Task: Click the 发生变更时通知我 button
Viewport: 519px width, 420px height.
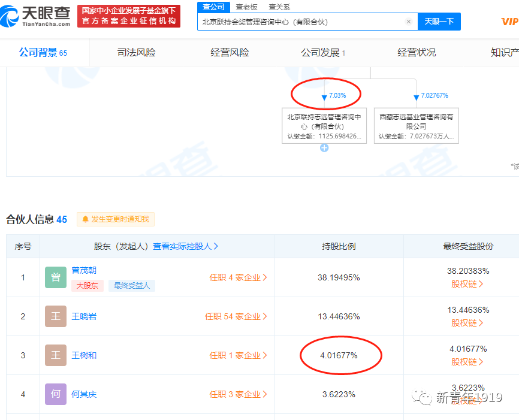Action: 116,219
